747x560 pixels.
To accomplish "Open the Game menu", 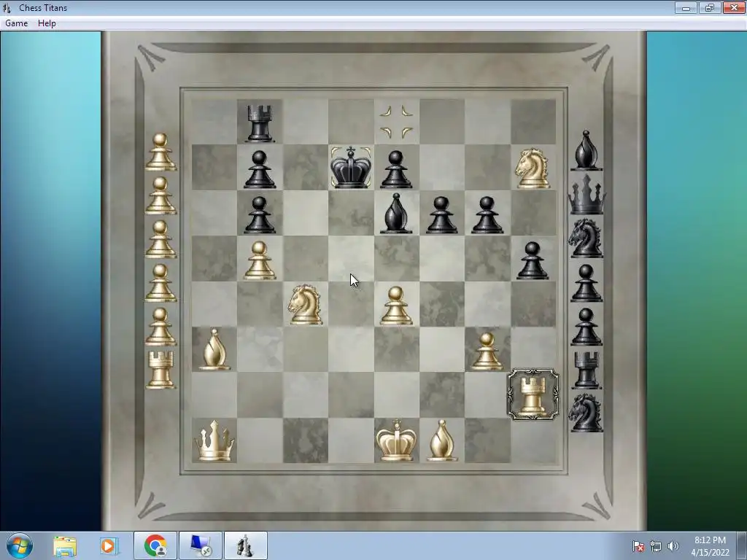I will [16, 23].
